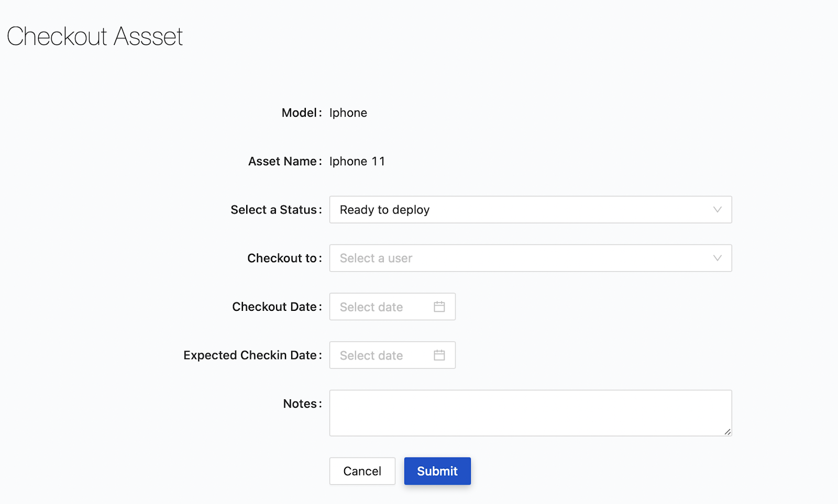The image size is (838, 504).
Task: Open the calendar icon for Expected Checkin Date
Action: coord(439,355)
